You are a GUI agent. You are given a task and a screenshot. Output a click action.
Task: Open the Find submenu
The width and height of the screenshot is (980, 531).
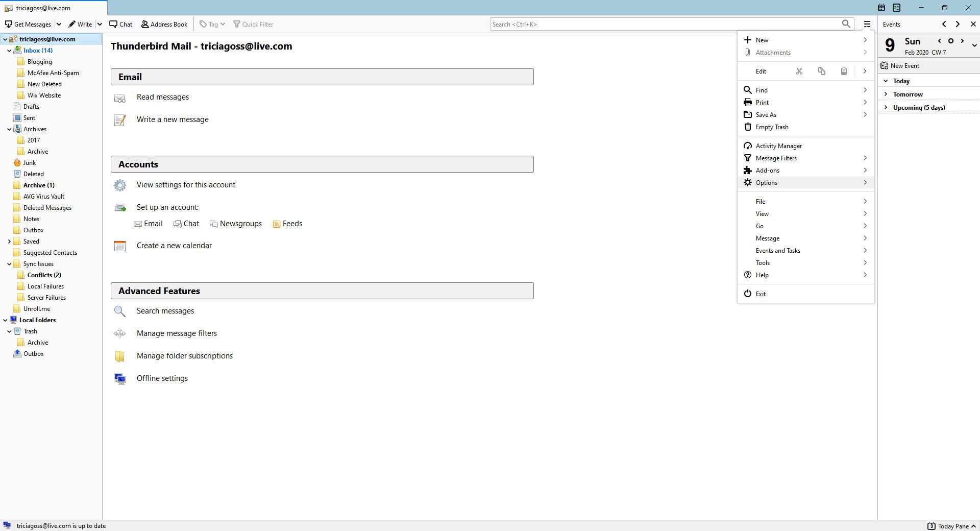806,90
